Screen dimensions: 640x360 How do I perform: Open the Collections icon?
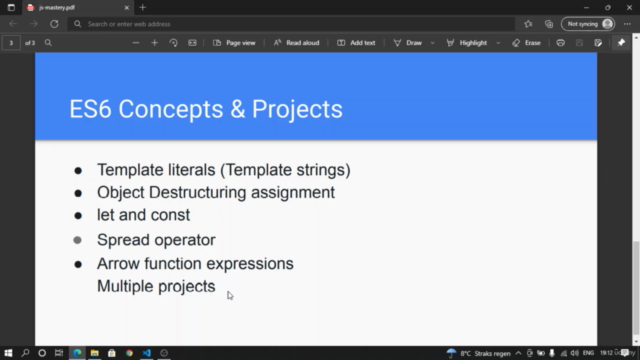tap(549, 24)
